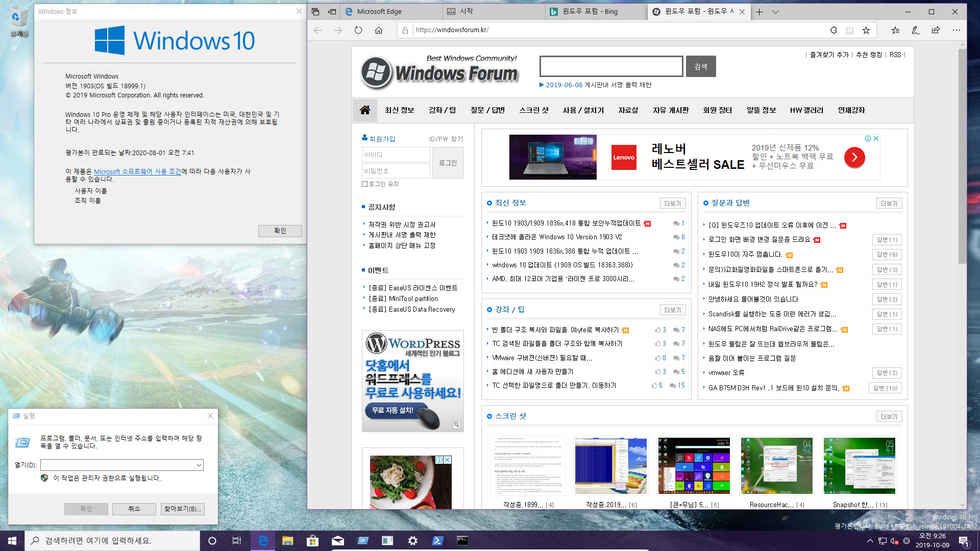
Task: Open Task View on taskbar
Action: tap(236, 541)
